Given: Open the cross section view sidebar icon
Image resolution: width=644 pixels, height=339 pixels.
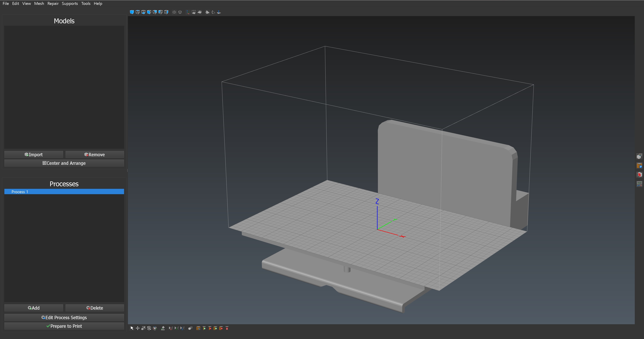Looking at the screenshot, I should click(x=639, y=175).
